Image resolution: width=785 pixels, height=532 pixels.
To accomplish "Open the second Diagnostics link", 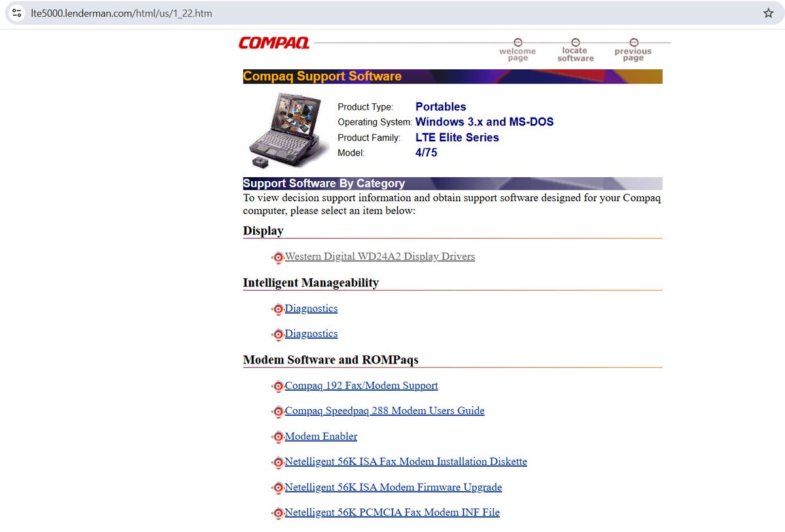I will click(x=311, y=333).
